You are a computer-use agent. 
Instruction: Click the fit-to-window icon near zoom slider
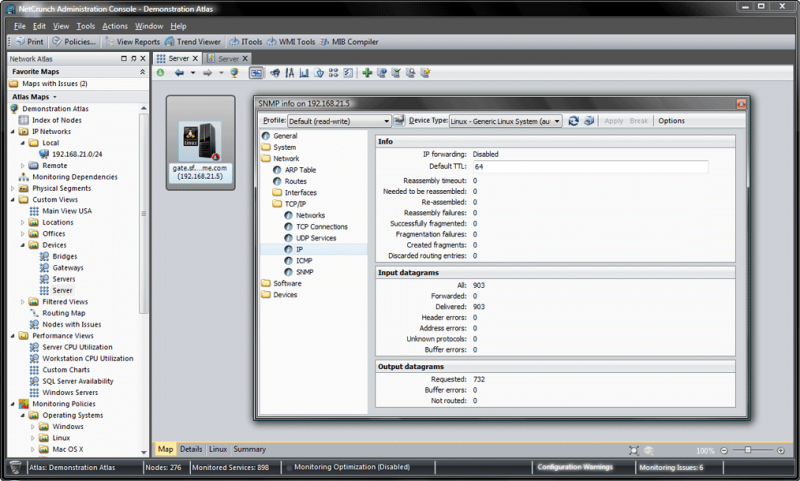pyautogui.click(x=634, y=450)
